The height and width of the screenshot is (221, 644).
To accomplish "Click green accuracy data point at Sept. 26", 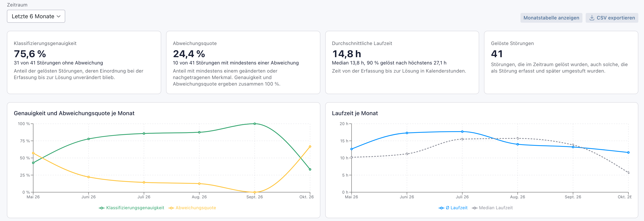I will 255,124.
